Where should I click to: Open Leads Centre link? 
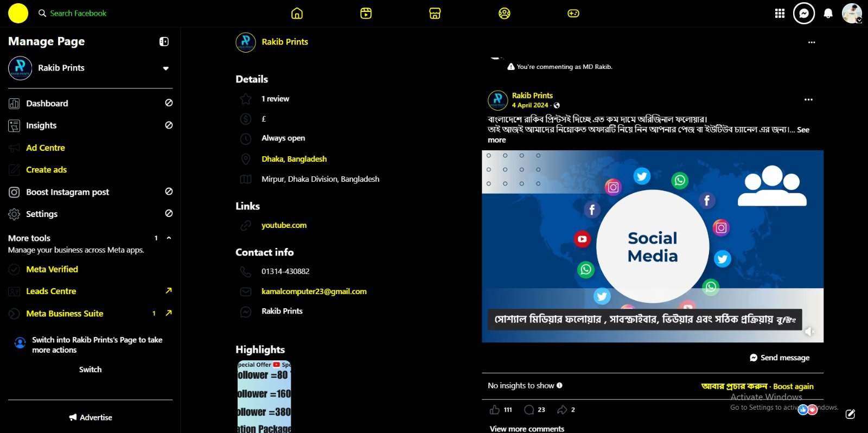(51, 291)
